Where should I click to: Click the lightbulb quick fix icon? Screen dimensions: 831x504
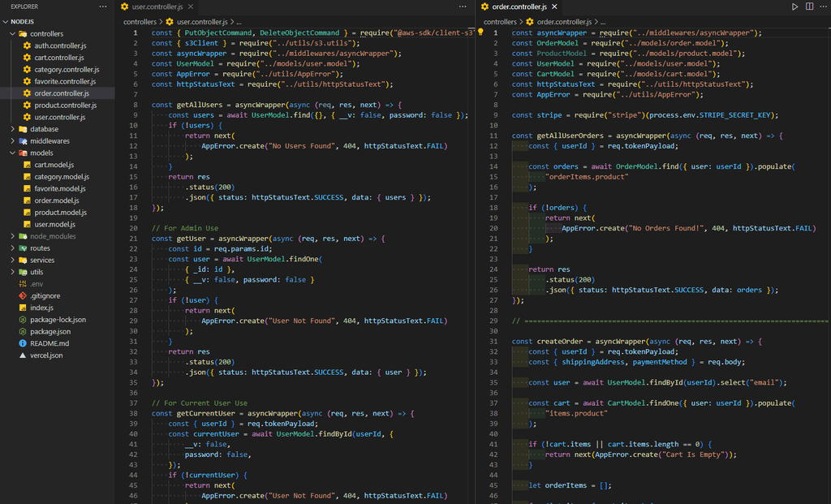(480, 32)
